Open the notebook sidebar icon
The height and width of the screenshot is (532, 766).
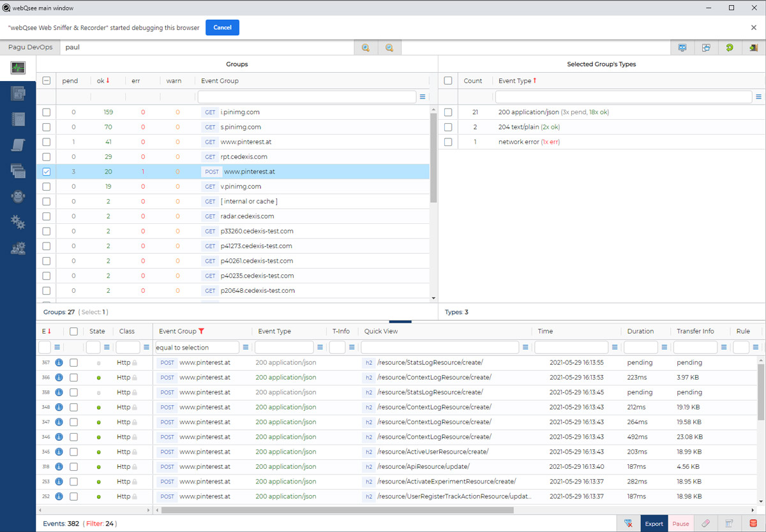click(x=18, y=119)
